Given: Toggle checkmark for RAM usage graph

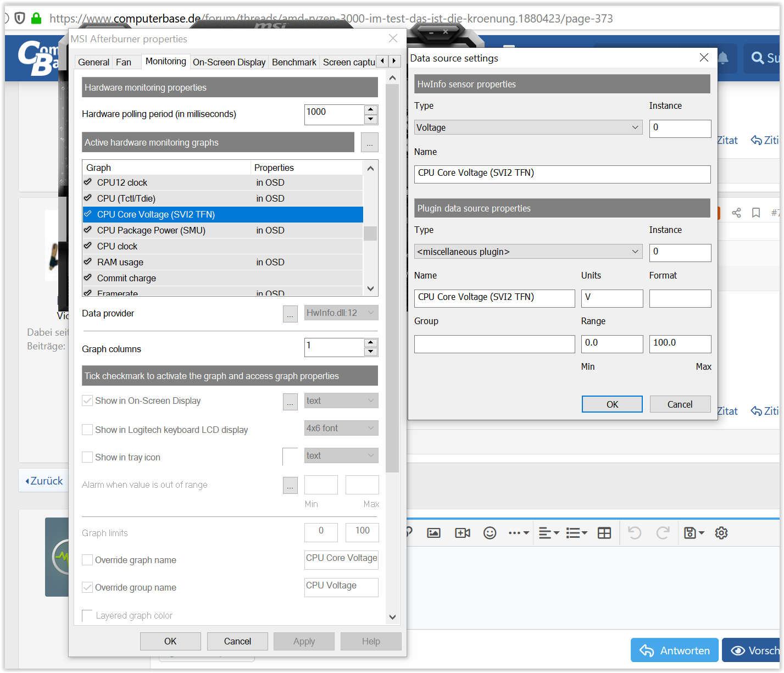Looking at the screenshot, I should [x=88, y=262].
